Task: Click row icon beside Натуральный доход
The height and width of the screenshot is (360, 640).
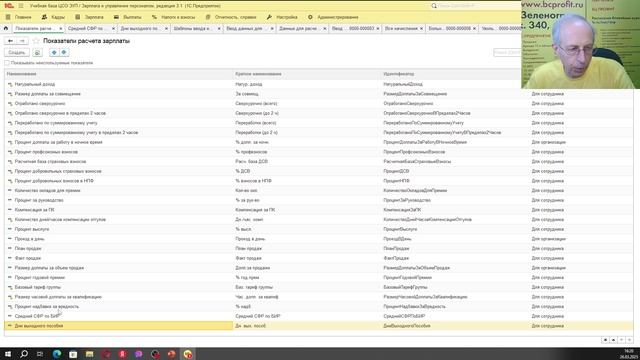Action: pos(10,84)
